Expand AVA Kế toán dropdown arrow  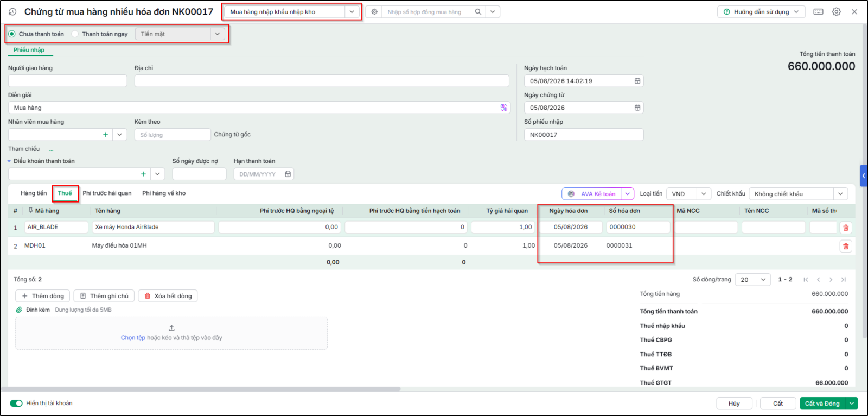pyautogui.click(x=628, y=194)
